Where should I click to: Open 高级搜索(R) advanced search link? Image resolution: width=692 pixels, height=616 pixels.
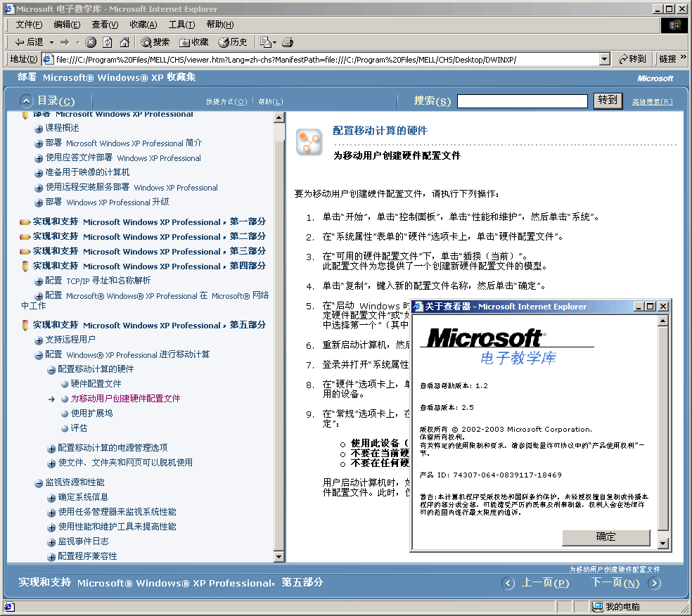(x=653, y=101)
